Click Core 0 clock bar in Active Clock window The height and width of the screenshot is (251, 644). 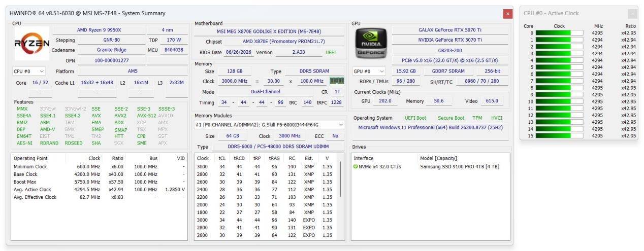point(559,33)
